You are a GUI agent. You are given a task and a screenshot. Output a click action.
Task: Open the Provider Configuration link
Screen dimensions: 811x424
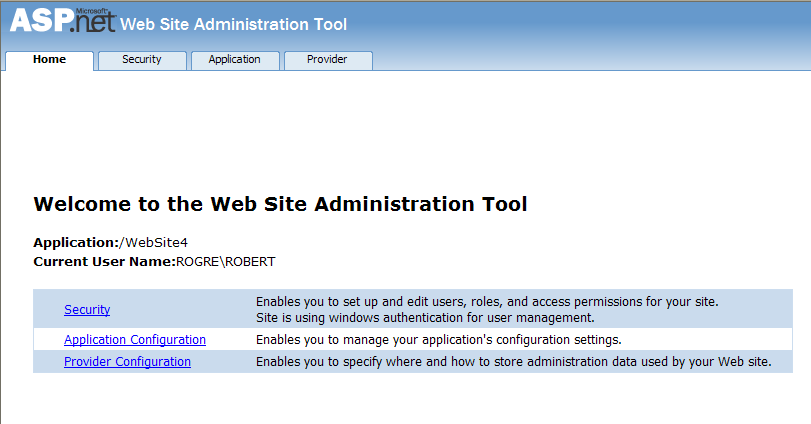click(x=127, y=362)
